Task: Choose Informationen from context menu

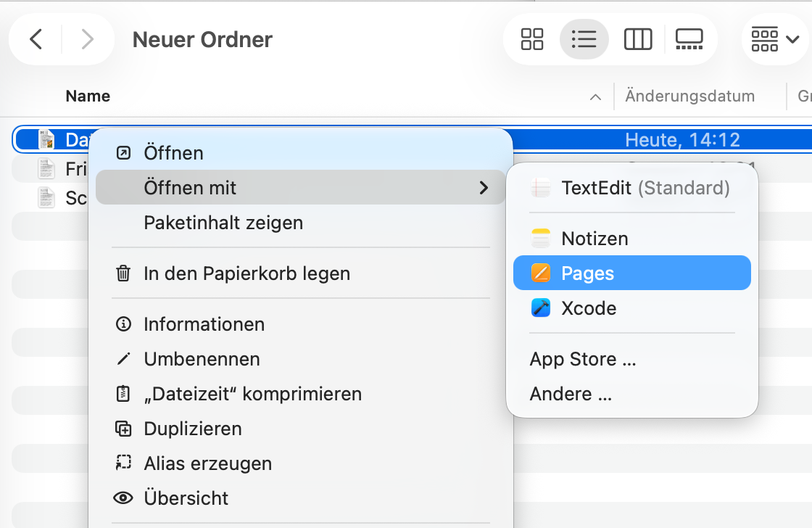Action: [x=204, y=324]
